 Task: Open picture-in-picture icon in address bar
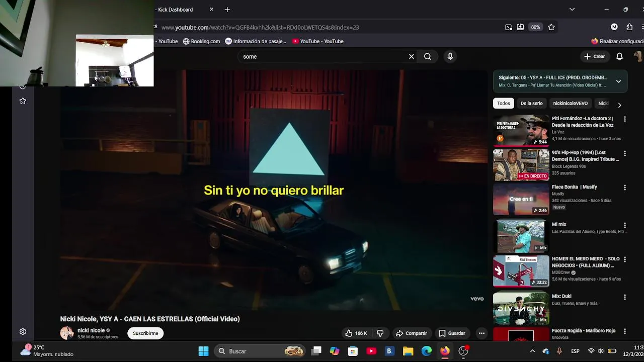pyautogui.click(x=509, y=27)
